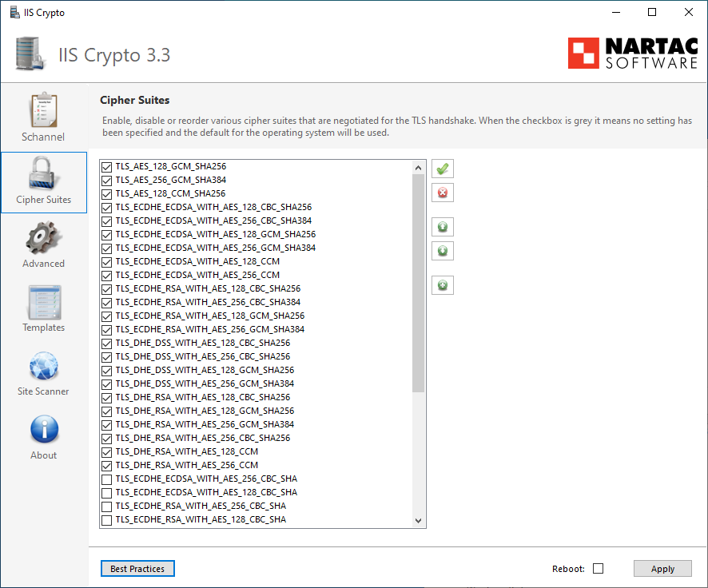708x588 pixels.
Task: Toggle TLS_DHE_RSA_WITH_AES_256_CCM checkbox
Action: (106, 466)
